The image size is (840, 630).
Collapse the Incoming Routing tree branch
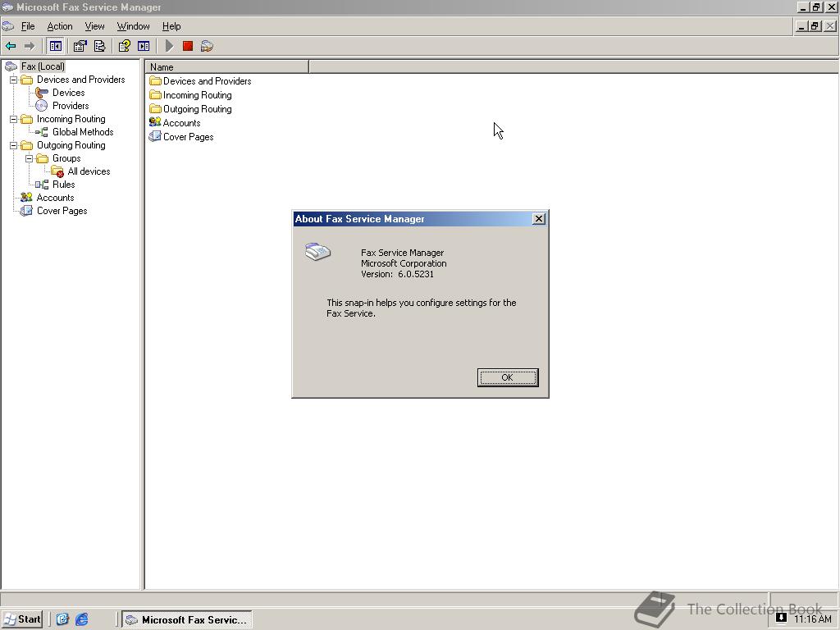[13, 120]
